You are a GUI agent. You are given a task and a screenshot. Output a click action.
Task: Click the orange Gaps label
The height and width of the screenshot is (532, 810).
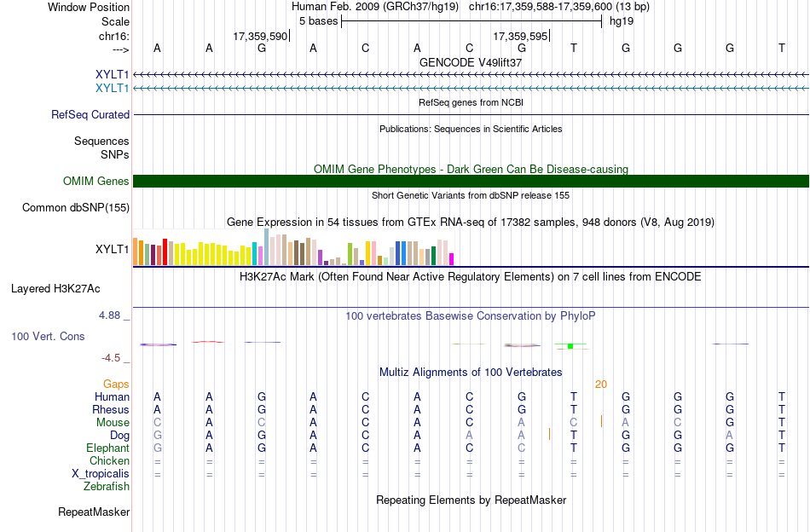click(116, 384)
